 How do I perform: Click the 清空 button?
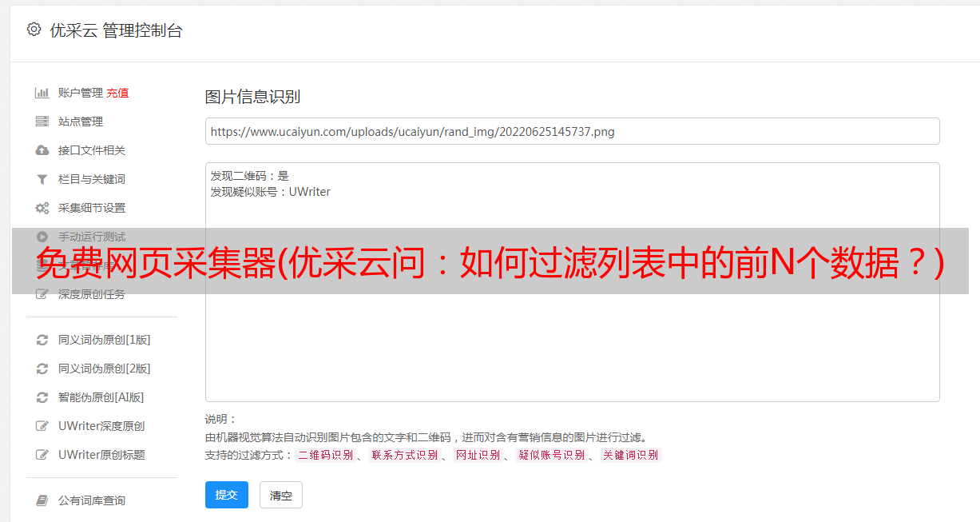click(281, 496)
